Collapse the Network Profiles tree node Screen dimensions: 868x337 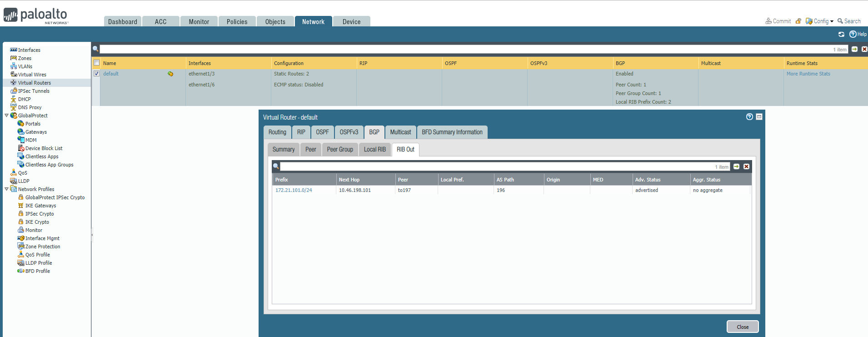pyautogui.click(x=6, y=189)
